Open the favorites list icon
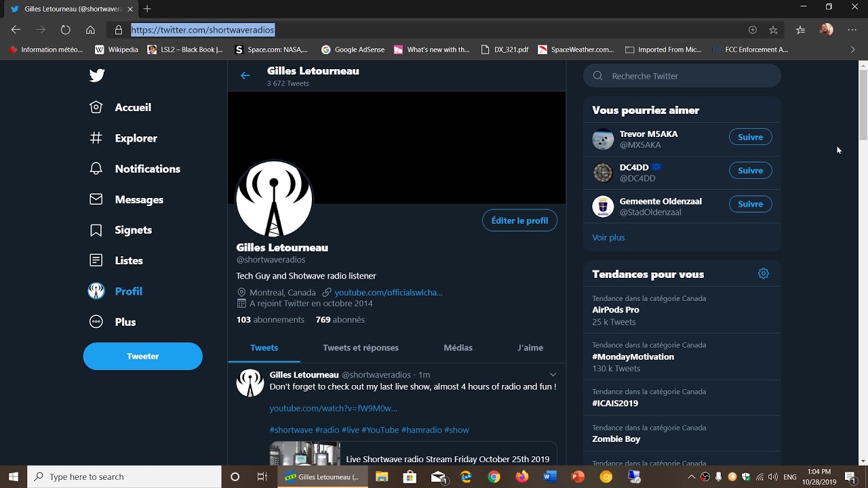Image resolution: width=868 pixels, height=488 pixels. [801, 30]
